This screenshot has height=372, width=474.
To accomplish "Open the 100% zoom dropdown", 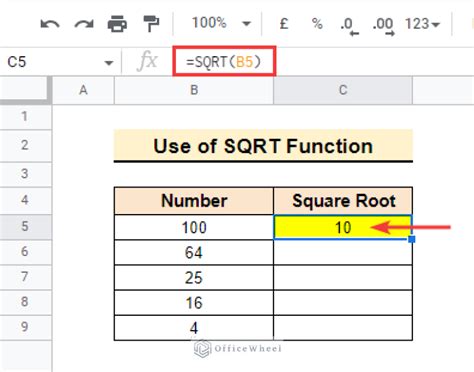I will tap(221, 24).
